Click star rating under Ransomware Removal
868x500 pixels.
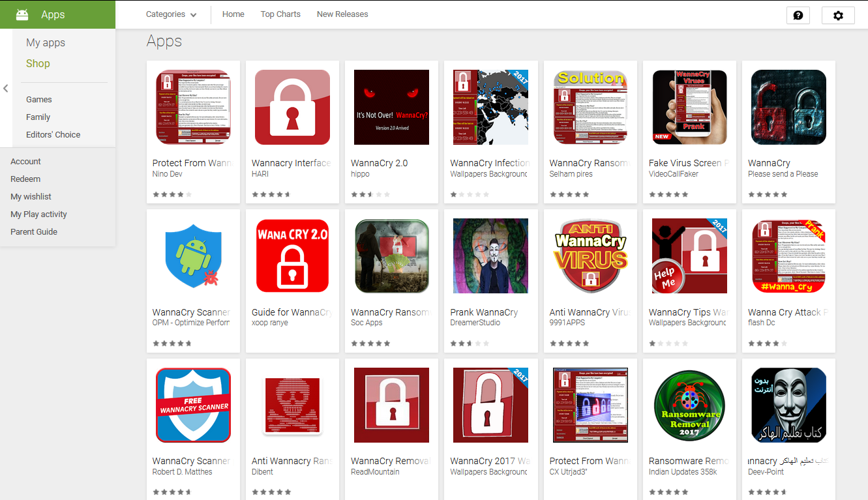coord(668,492)
